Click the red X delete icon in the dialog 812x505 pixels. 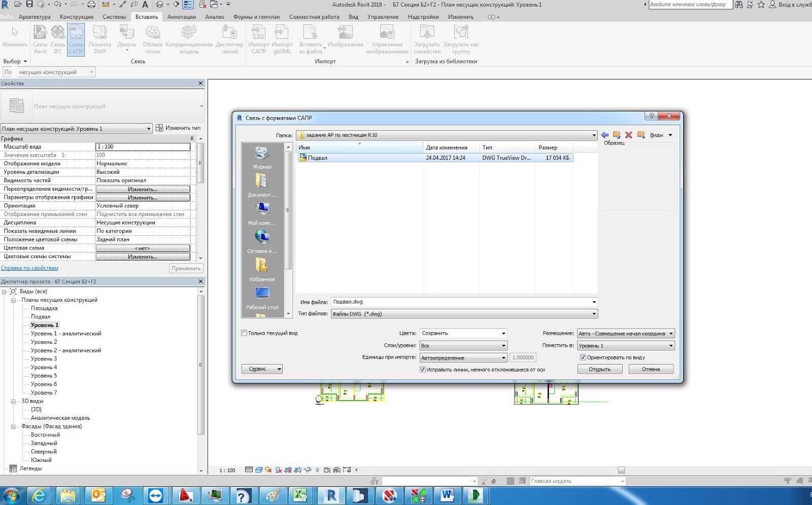pyautogui.click(x=629, y=135)
